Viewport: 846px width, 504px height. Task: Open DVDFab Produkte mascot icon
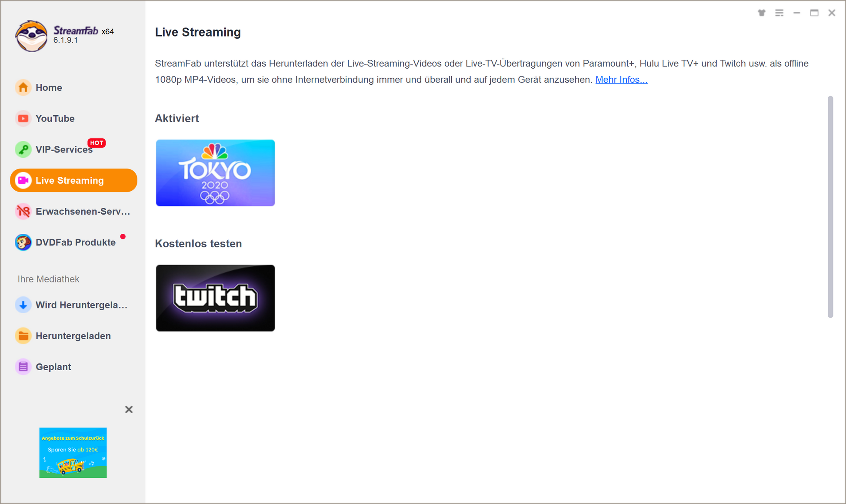23,242
